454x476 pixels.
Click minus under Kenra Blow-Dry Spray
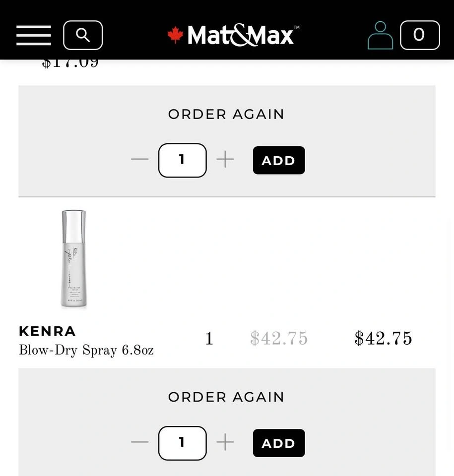pyautogui.click(x=140, y=442)
